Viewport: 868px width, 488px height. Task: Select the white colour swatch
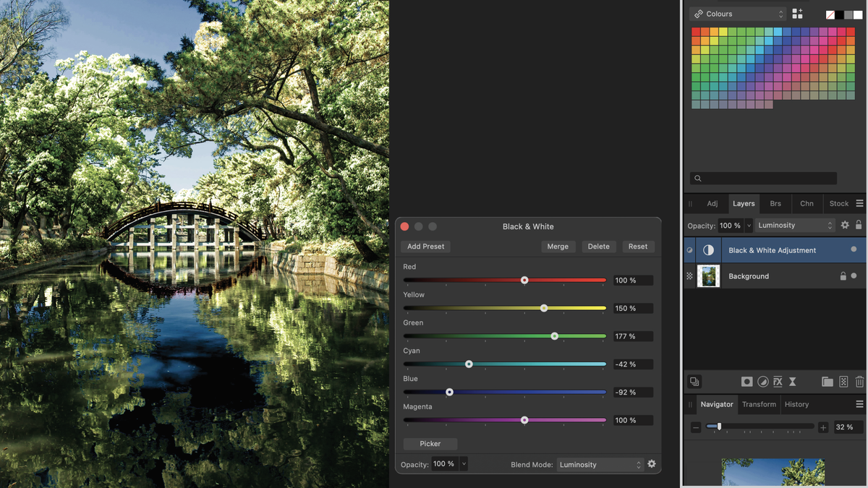(858, 14)
